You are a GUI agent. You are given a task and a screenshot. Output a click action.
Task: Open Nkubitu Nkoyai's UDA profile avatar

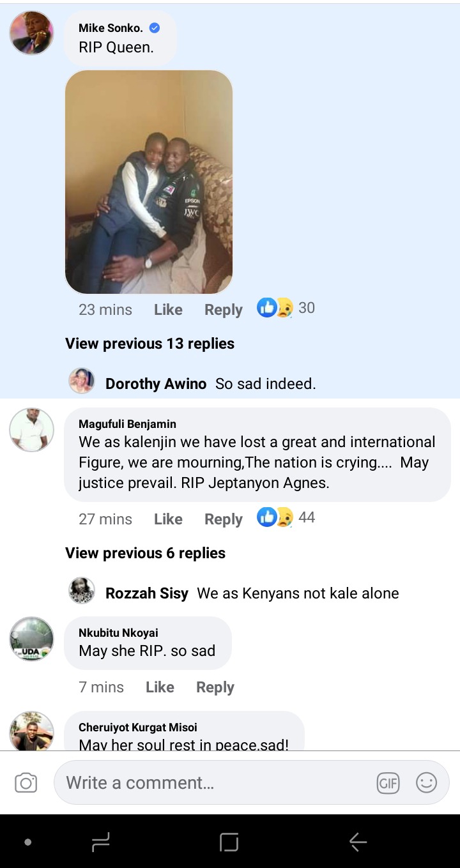(x=31, y=639)
